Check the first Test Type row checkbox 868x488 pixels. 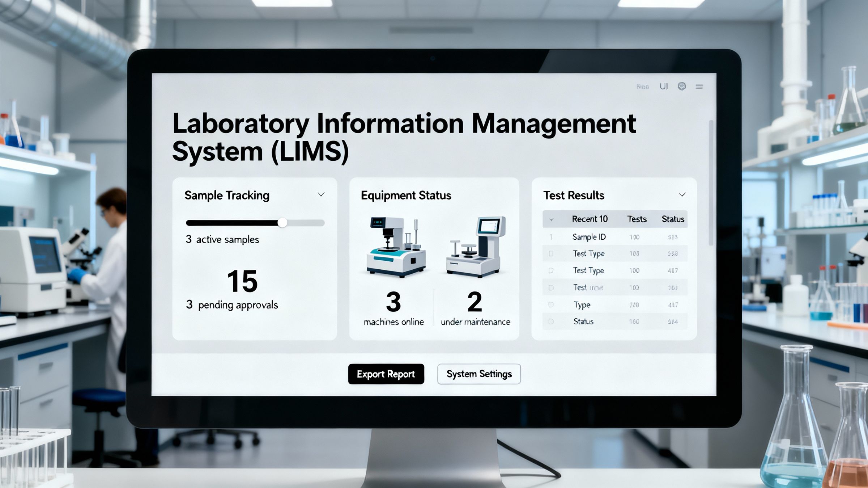click(551, 254)
